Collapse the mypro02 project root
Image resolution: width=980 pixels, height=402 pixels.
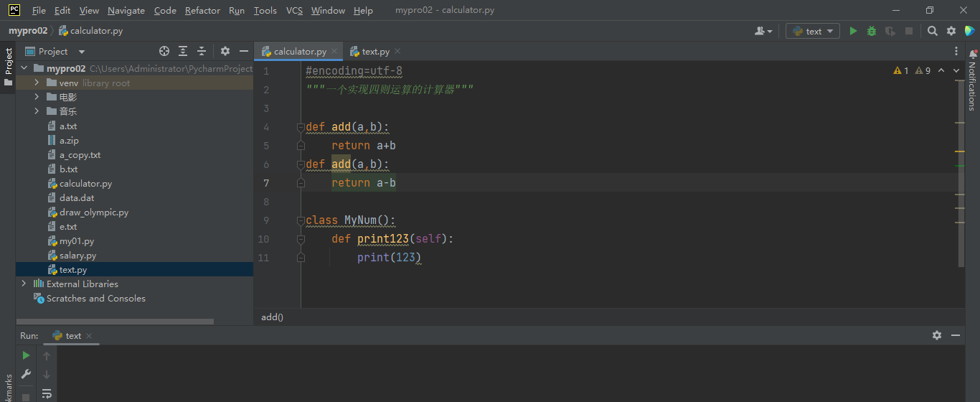(24, 68)
